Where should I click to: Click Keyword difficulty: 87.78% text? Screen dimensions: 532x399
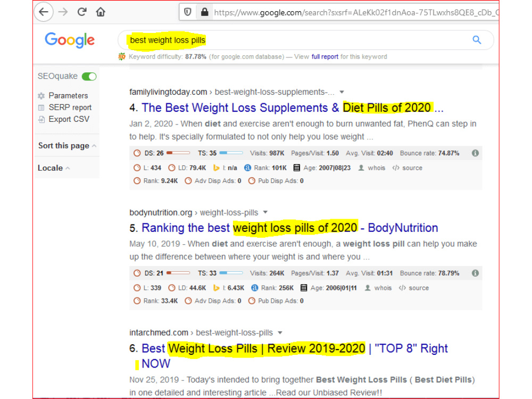pyautogui.click(x=167, y=57)
